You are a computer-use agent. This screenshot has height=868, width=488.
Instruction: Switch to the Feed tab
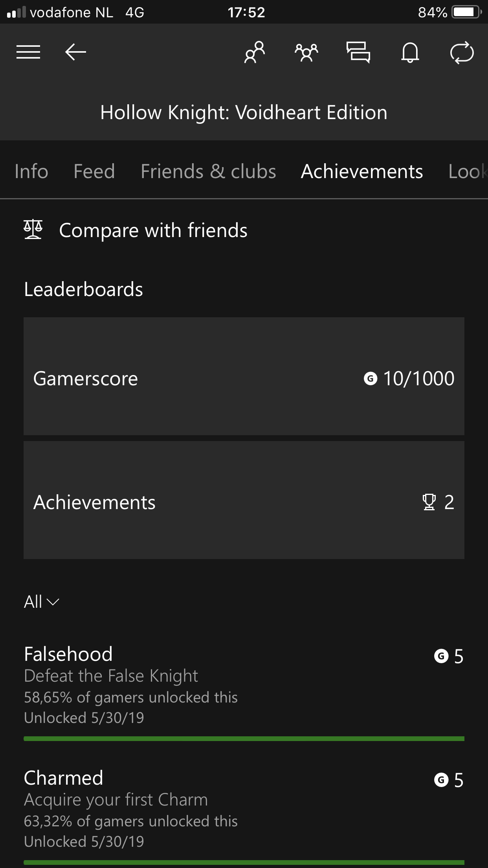coord(94,171)
